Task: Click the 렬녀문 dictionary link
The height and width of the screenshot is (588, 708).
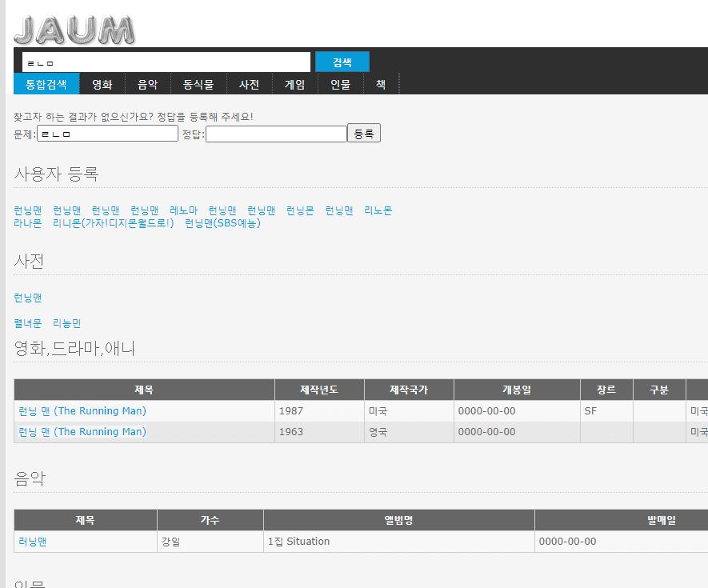Action: point(28,323)
